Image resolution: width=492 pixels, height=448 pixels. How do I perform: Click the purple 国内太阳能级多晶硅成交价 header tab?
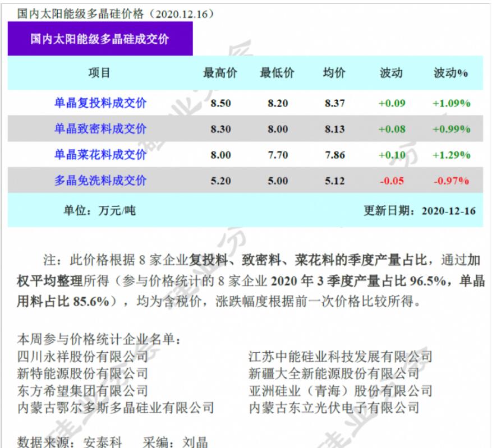[100, 39]
